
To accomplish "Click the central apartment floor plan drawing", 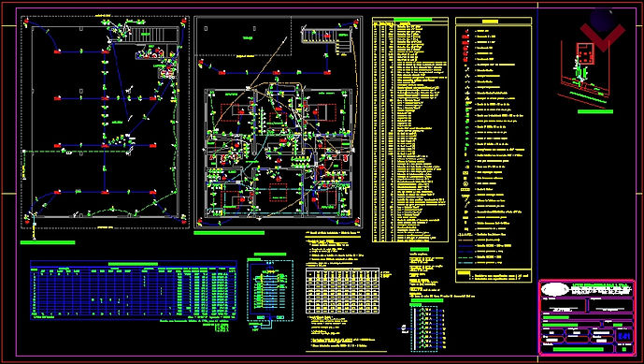I will pyautogui.click(x=278, y=123).
